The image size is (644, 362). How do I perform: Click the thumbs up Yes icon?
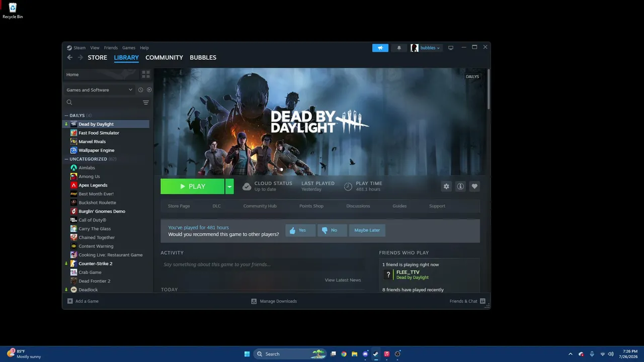pyautogui.click(x=292, y=230)
